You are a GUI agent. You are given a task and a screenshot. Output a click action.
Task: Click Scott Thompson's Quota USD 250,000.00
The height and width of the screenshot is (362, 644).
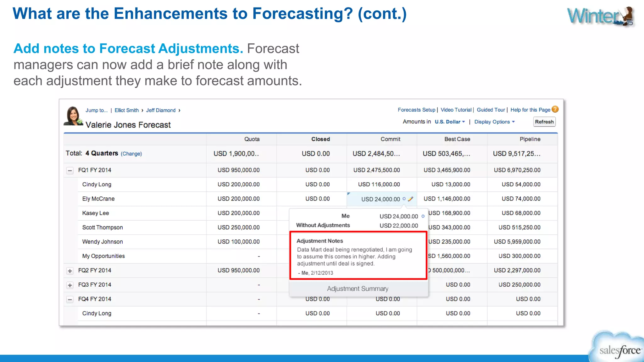[238, 228]
